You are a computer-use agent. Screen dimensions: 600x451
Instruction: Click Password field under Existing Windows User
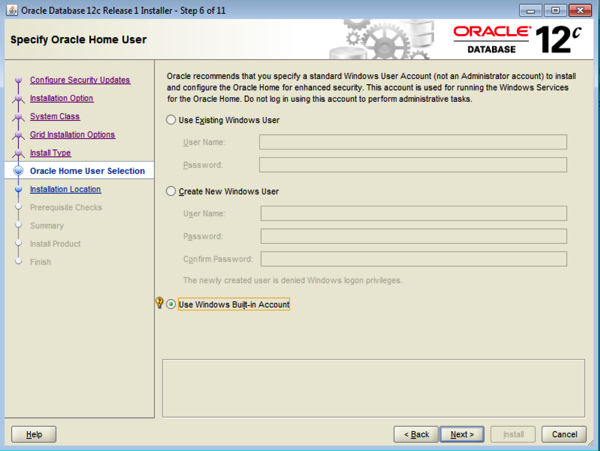[413, 165]
